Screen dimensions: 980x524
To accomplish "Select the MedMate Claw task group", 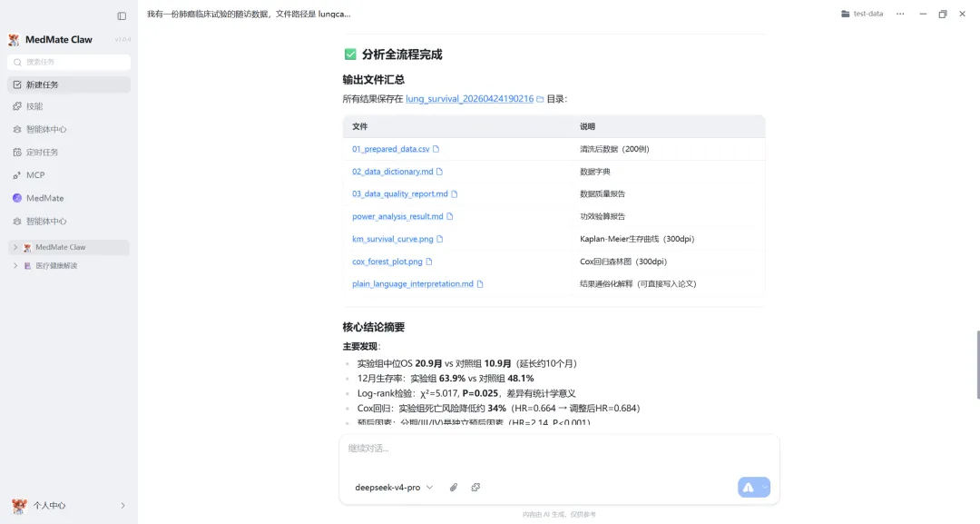I will pyautogui.click(x=69, y=248).
